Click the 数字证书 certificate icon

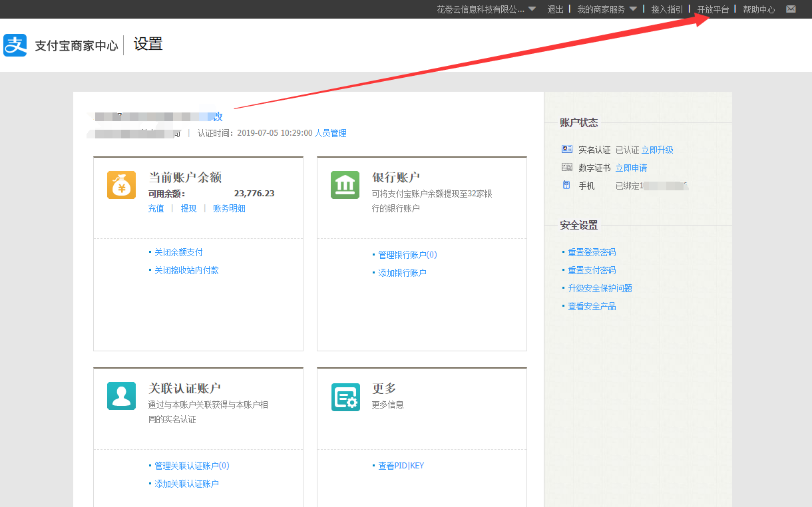pos(566,168)
